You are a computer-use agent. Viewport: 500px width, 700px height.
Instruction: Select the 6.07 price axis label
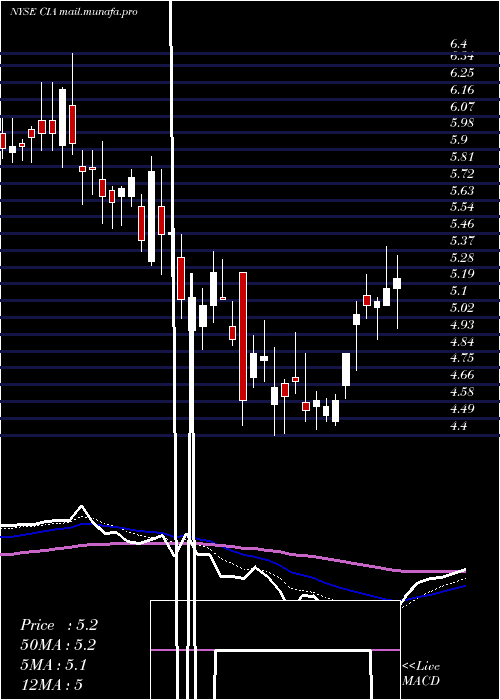pyautogui.click(x=462, y=107)
